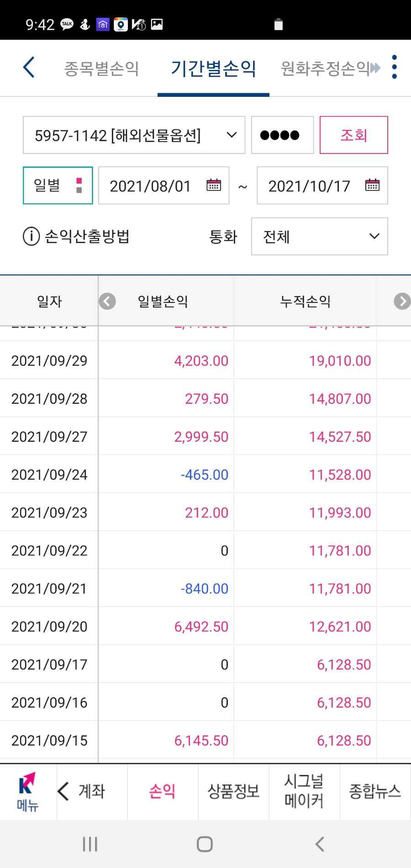411x868 pixels.
Task: Switch to the 원화추정손익 tab
Action: click(x=325, y=69)
